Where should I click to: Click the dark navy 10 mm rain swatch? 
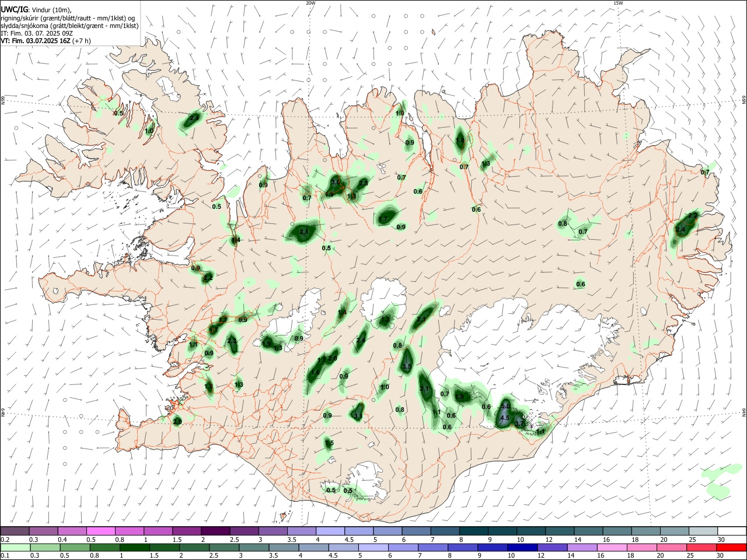point(522,547)
